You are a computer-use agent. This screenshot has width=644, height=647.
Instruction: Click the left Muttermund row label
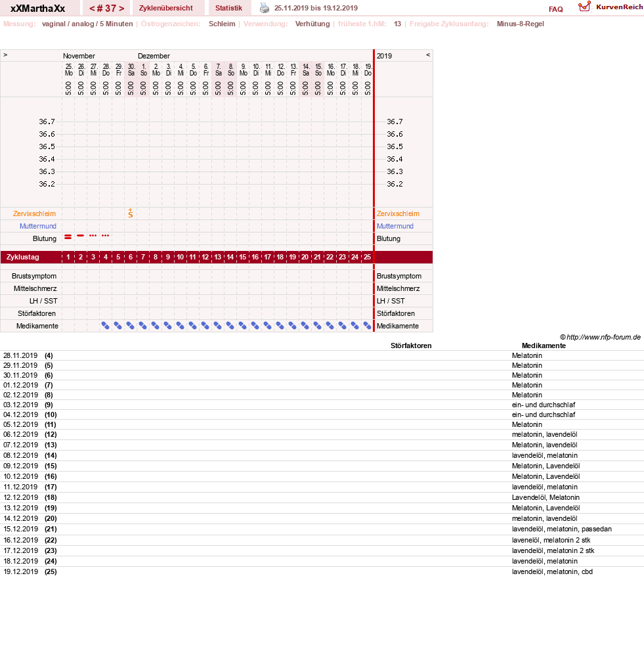click(38, 226)
